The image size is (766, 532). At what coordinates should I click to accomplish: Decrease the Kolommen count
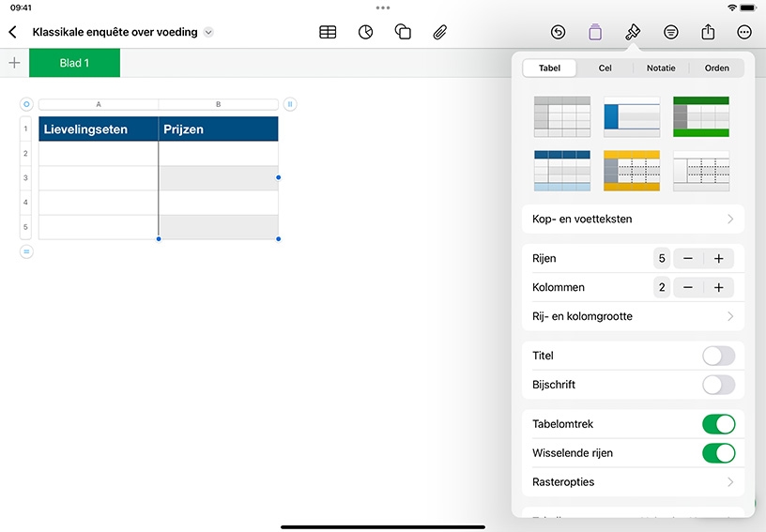[x=688, y=287]
